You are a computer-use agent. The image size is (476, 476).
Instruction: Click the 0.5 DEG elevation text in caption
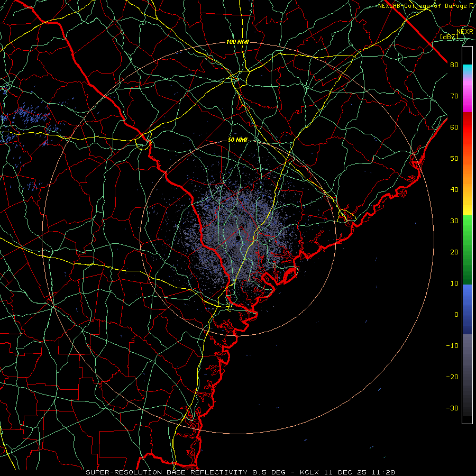269,472
